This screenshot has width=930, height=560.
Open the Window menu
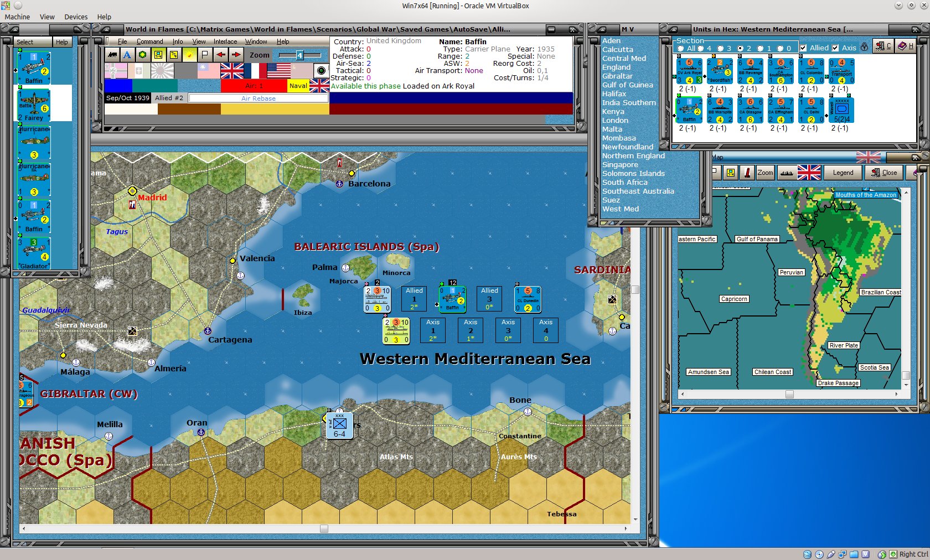click(256, 42)
